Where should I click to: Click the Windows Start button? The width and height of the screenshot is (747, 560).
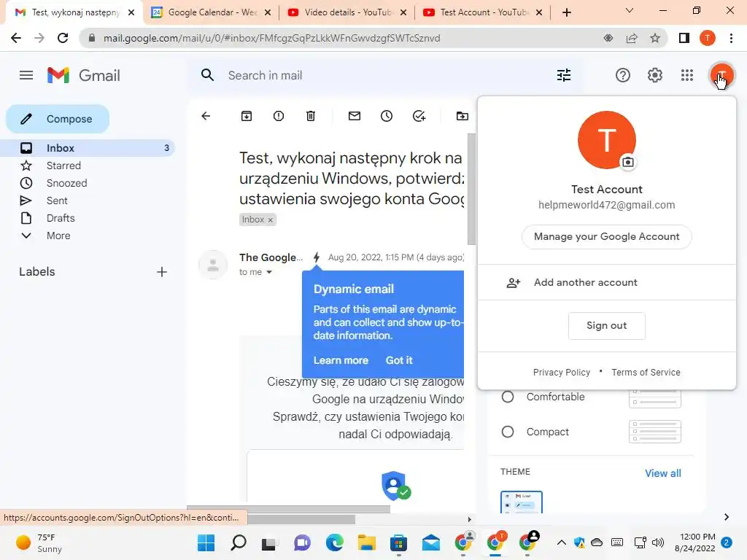click(x=206, y=542)
